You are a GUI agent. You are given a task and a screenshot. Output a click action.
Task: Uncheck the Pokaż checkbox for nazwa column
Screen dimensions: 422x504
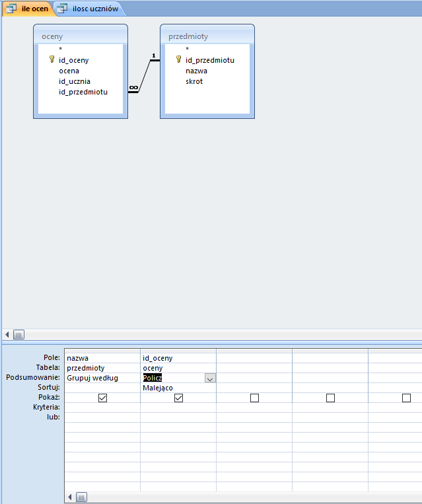pyautogui.click(x=102, y=398)
